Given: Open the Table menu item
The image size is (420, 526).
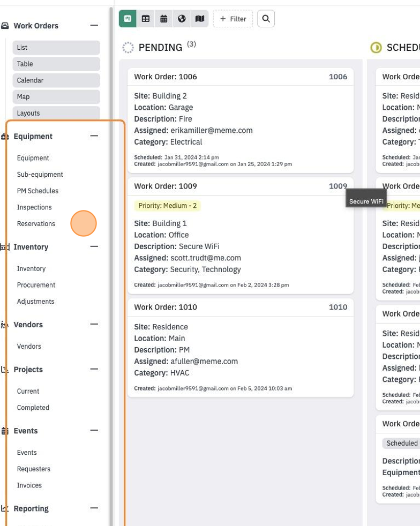Looking at the screenshot, I should pos(56,64).
